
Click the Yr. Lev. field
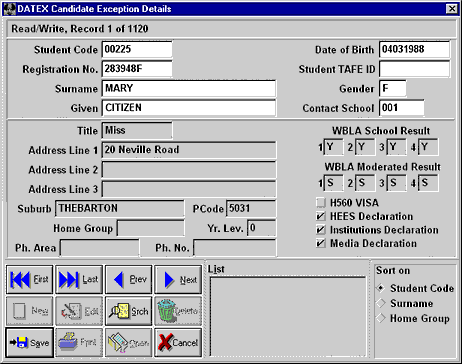(x=262, y=228)
